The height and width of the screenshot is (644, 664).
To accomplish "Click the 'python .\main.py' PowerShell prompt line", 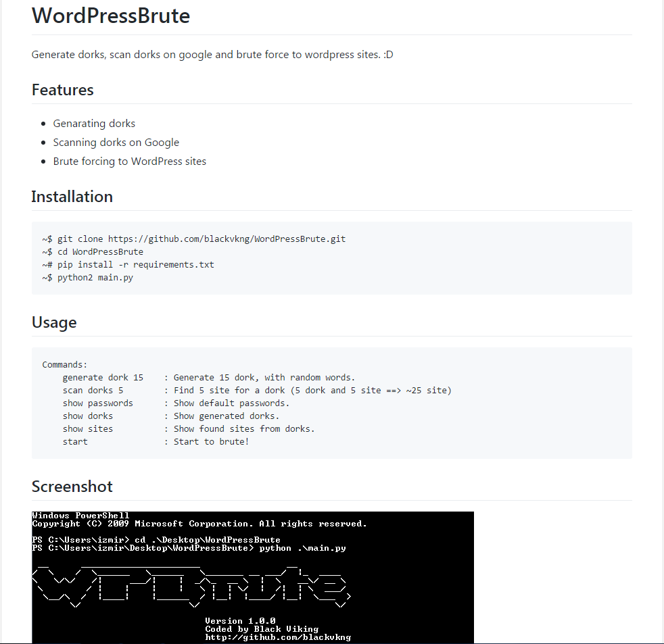I will pyautogui.click(x=189, y=548).
